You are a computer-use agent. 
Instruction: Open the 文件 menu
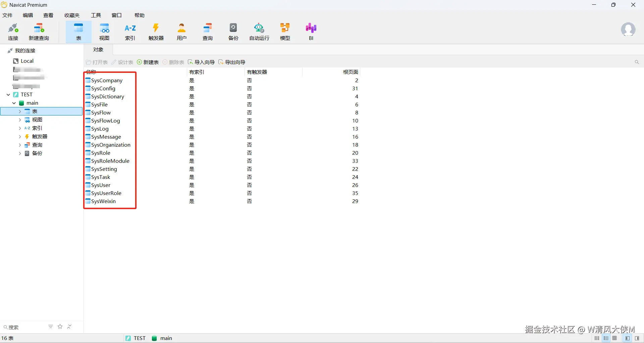[7, 15]
